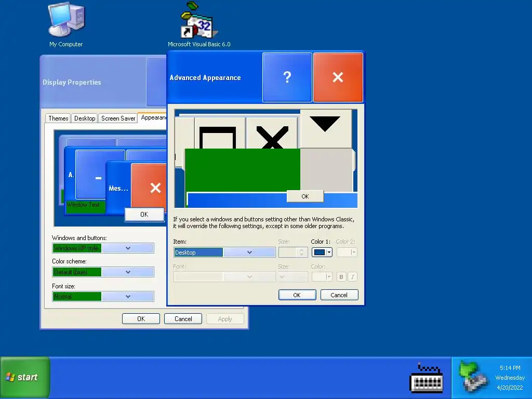Click the minimize dash in Display Properties preview
Screen dimensions: 532x399
[x=98, y=178]
